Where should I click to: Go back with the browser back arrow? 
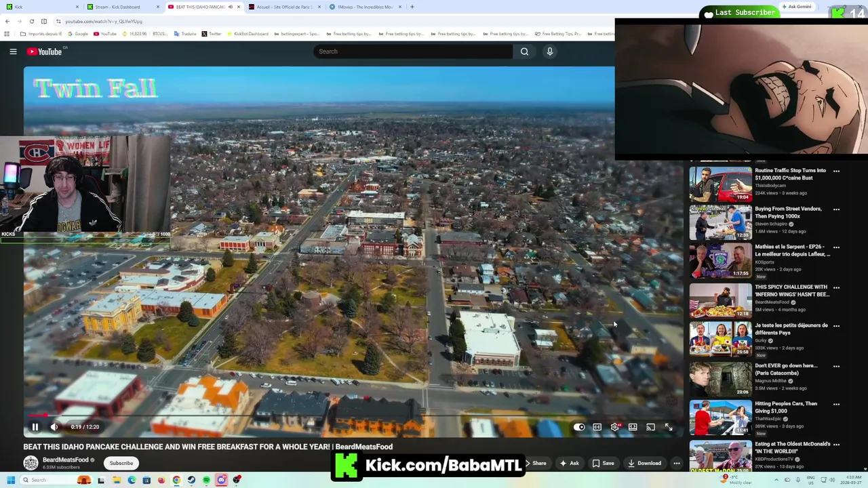7,21
